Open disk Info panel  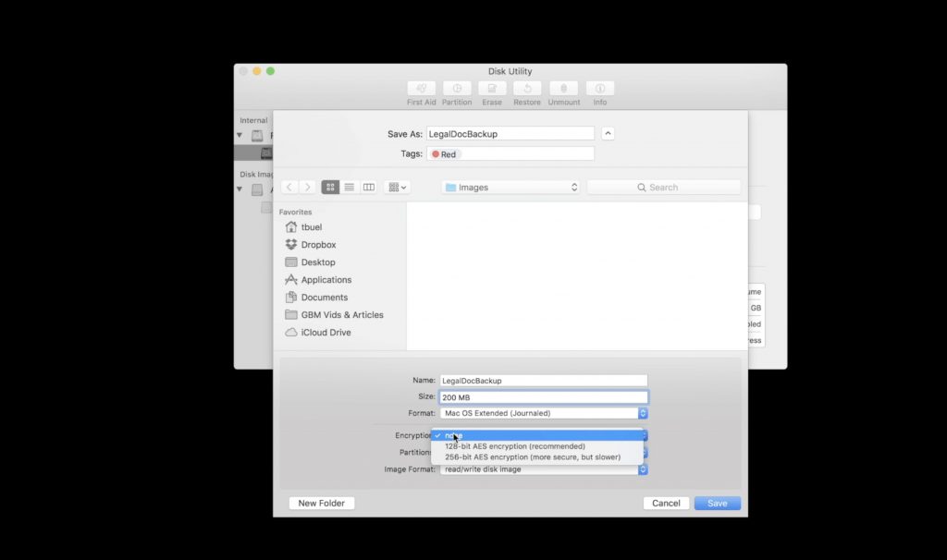(599, 91)
